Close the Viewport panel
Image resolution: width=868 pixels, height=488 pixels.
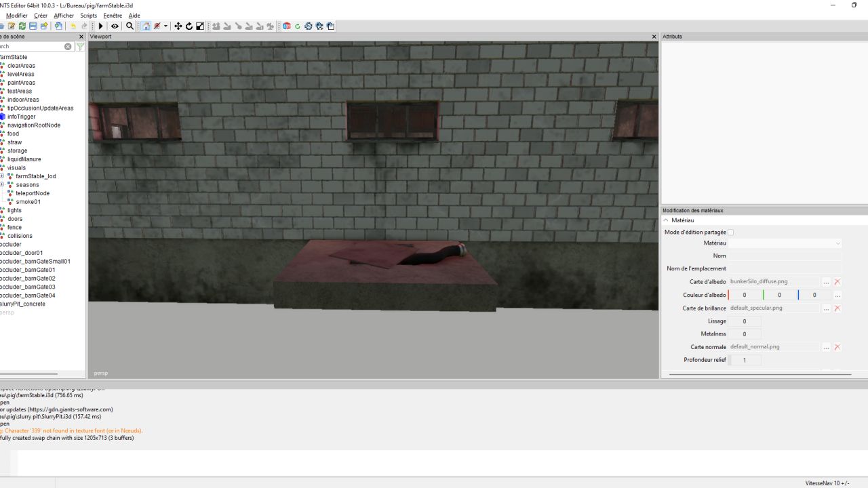pyautogui.click(x=654, y=37)
